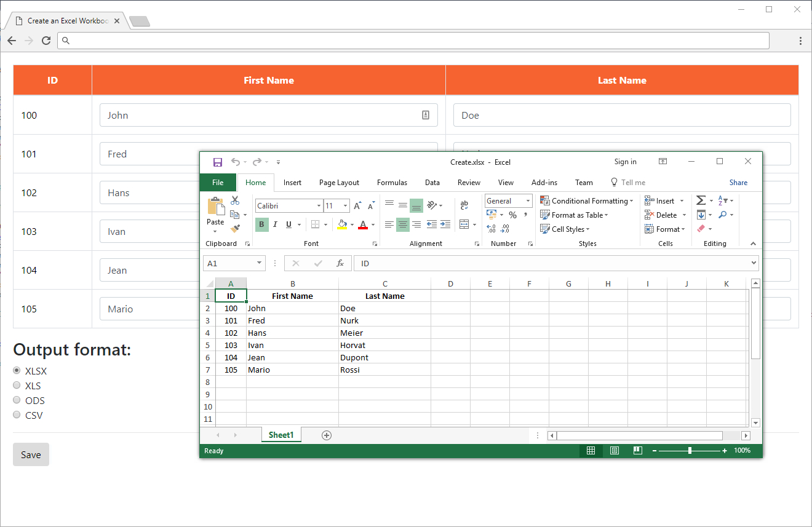Viewport: 812px width, 527px height.
Task: Add a new sheet with plus icon
Action: tap(327, 435)
